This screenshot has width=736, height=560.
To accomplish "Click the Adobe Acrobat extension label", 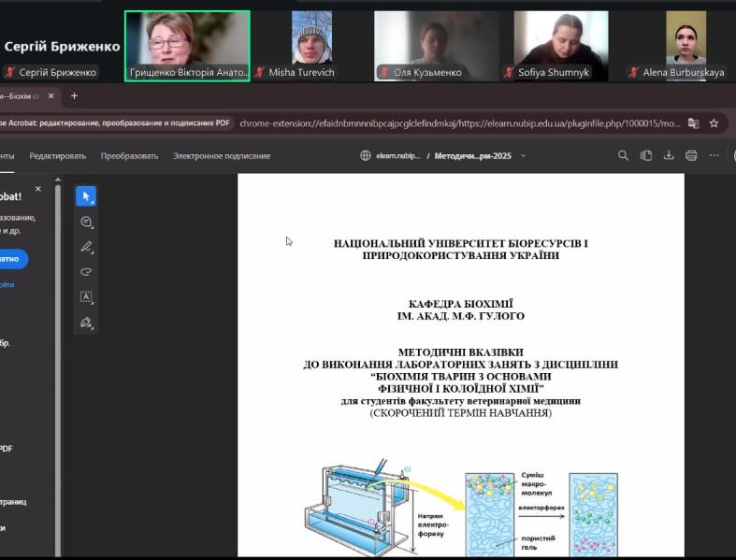I will coord(115,123).
